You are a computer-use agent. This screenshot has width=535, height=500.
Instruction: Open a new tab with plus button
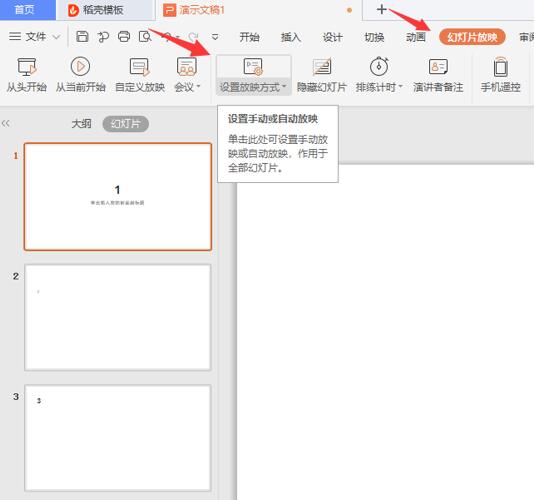[381, 9]
